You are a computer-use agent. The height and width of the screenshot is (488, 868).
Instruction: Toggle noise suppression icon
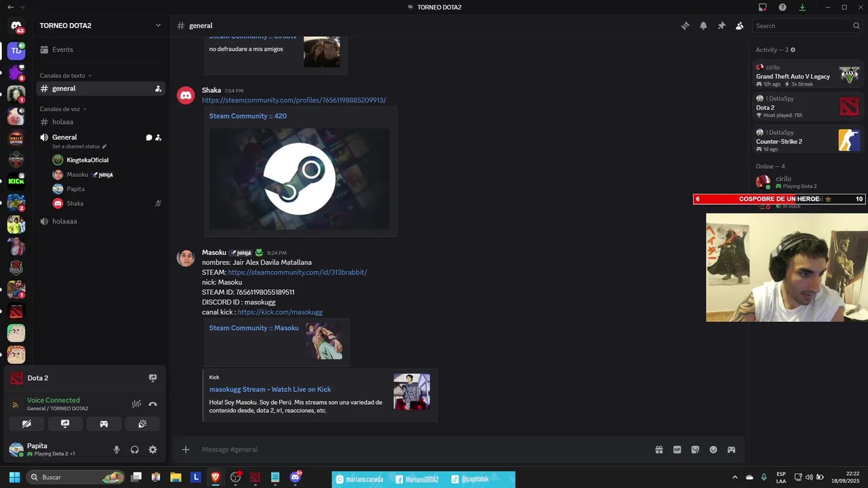click(x=136, y=404)
